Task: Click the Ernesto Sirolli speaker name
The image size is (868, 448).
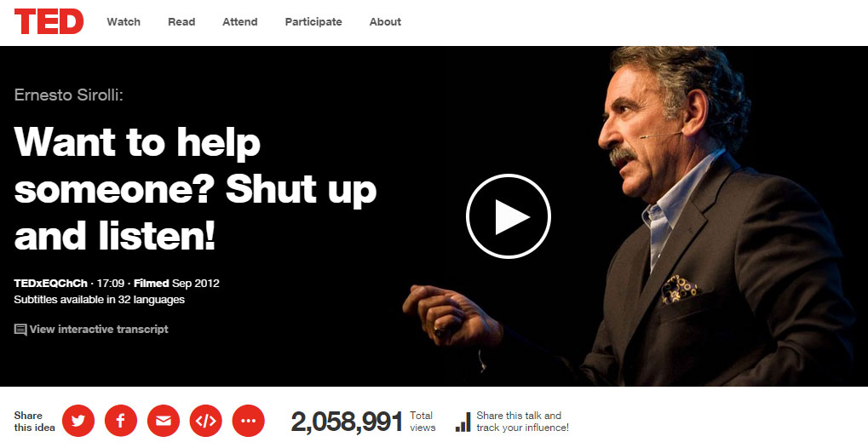Action: (x=69, y=95)
